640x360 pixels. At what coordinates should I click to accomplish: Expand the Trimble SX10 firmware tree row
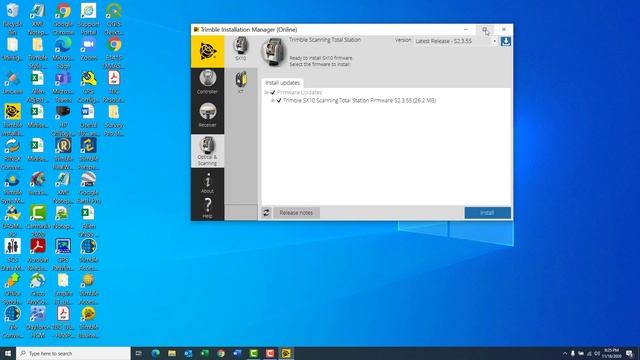tap(273, 100)
